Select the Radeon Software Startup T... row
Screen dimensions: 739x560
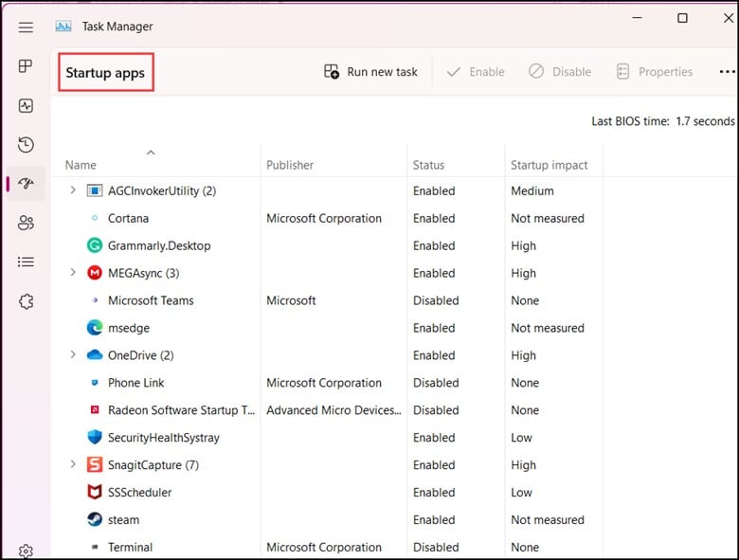pos(181,410)
